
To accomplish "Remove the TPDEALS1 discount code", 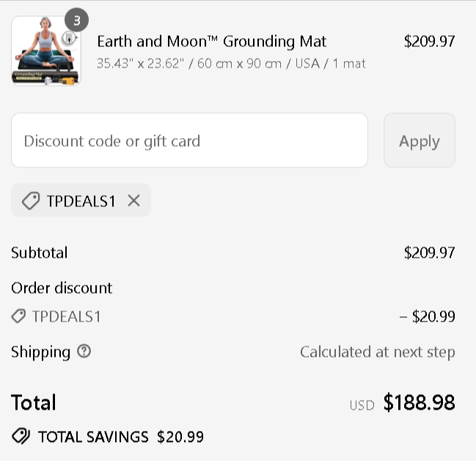I will tap(133, 200).
